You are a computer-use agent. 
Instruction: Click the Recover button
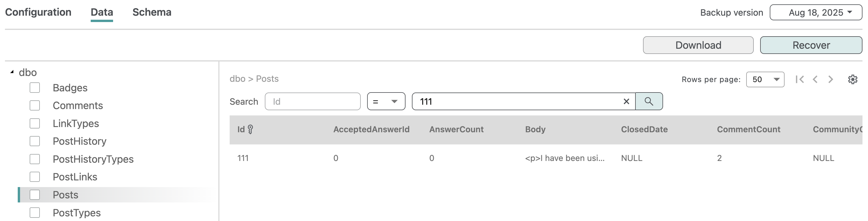pos(811,45)
